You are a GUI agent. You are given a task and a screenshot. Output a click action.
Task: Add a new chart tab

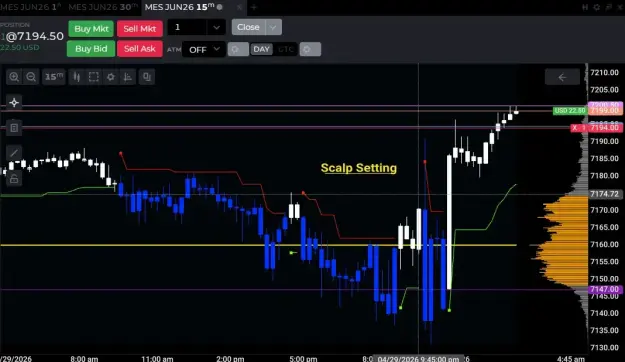pyautogui.click(x=254, y=7)
